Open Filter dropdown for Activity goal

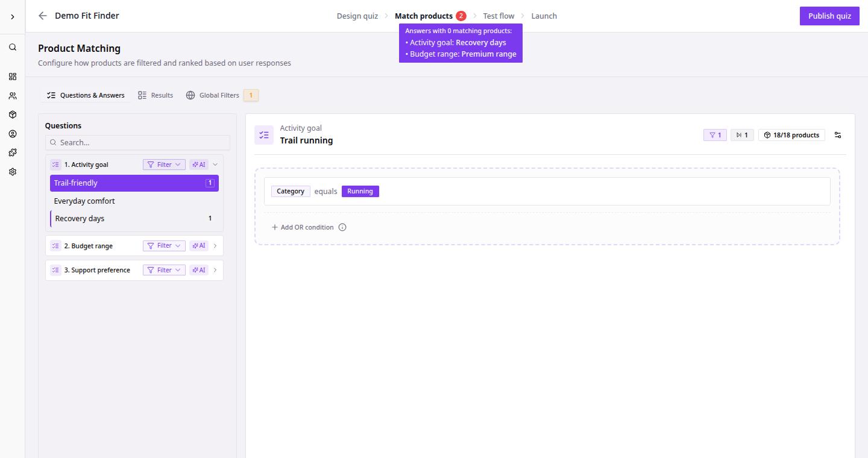click(x=164, y=165)
